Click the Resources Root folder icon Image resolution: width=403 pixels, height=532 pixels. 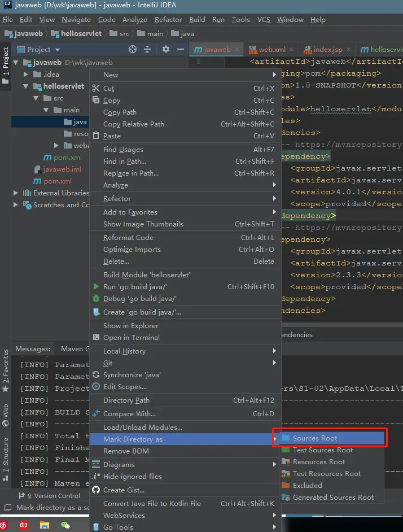click(286, 462)
